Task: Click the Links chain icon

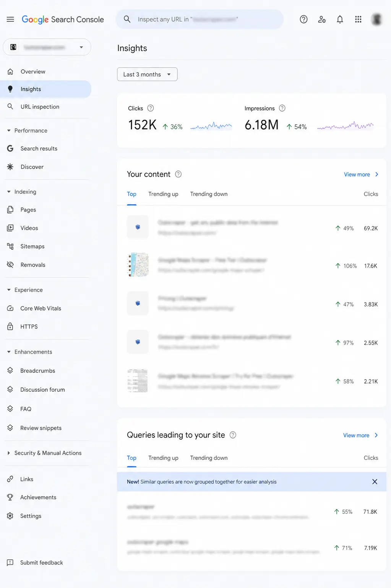Action: click(10, 479)
